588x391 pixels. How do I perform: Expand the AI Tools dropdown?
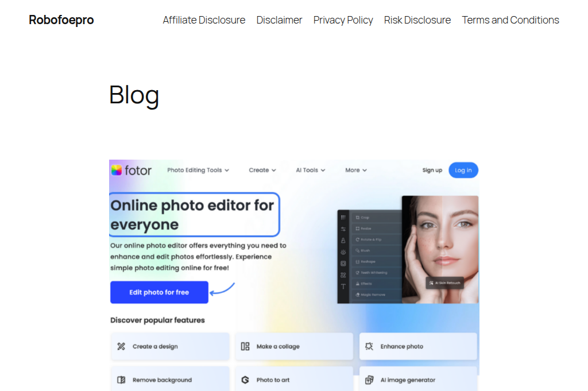(x=310, y=170)
